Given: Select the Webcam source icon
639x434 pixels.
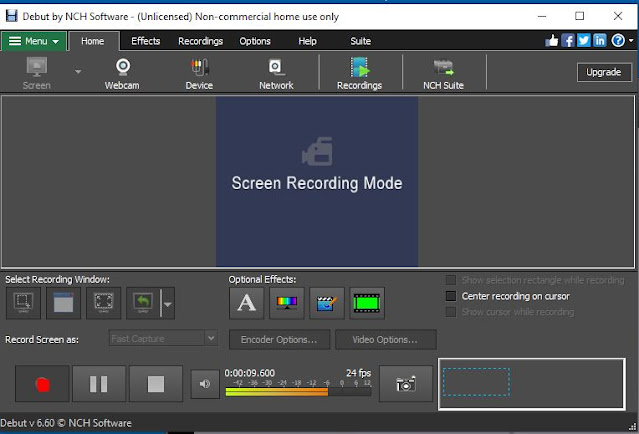Looking at the screenshot, I should (122, 73).
